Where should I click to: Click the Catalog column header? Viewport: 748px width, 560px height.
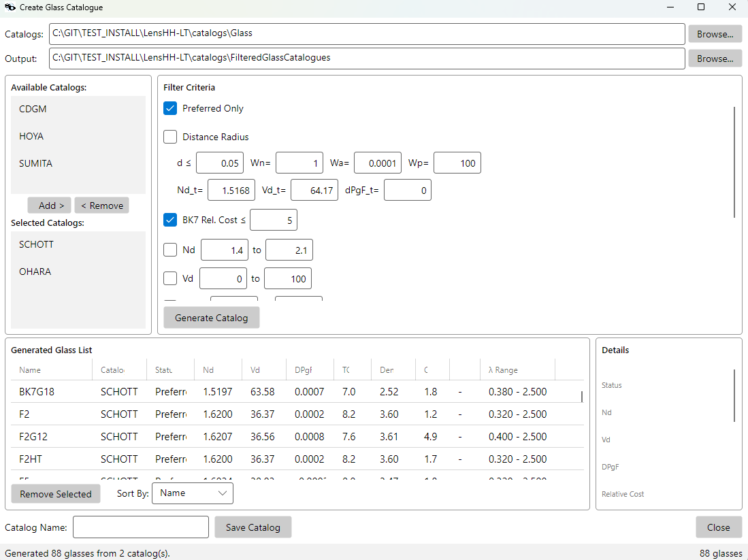(119, 370)
